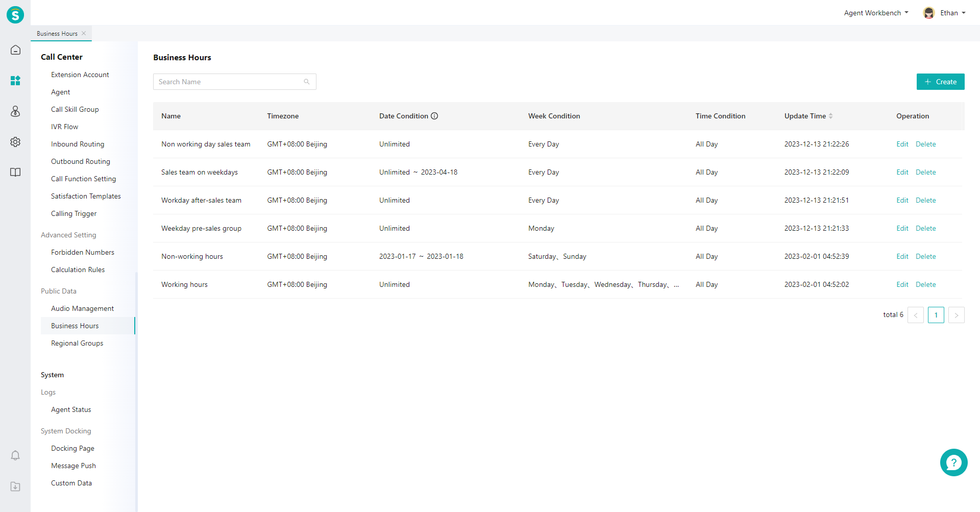
Task: Click the 2023-01-17 ~ 2023-01-18 date cell
Action: [x=421, y=256]
